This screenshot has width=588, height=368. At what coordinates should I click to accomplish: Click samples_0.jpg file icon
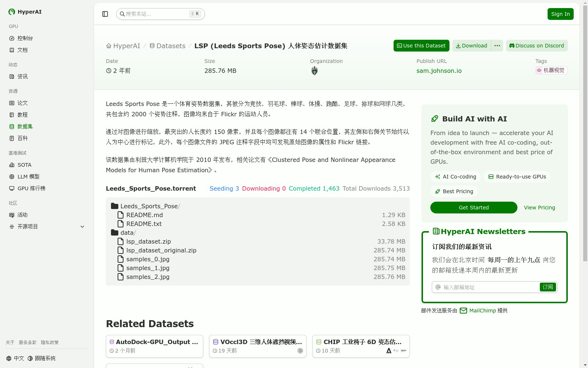121,259
